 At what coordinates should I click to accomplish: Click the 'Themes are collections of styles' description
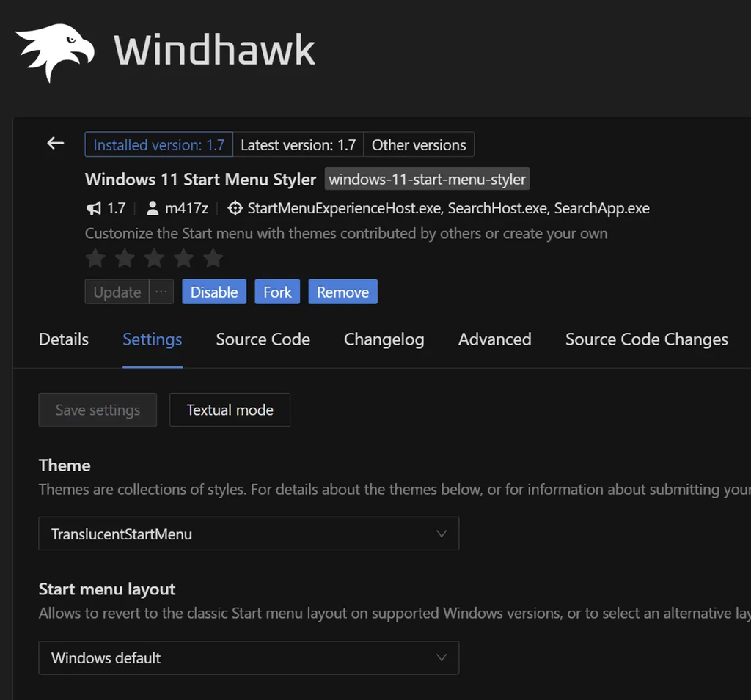(x=395, y=490)
